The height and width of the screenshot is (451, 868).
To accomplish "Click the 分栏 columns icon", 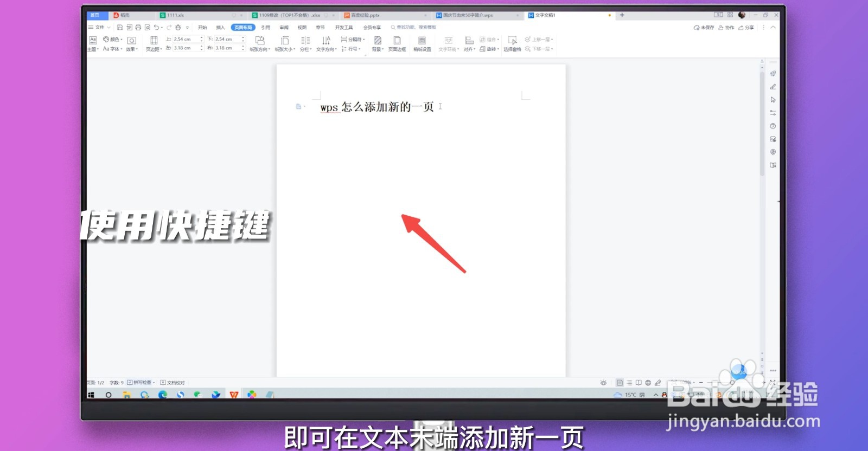I will [x=305, y=40].
